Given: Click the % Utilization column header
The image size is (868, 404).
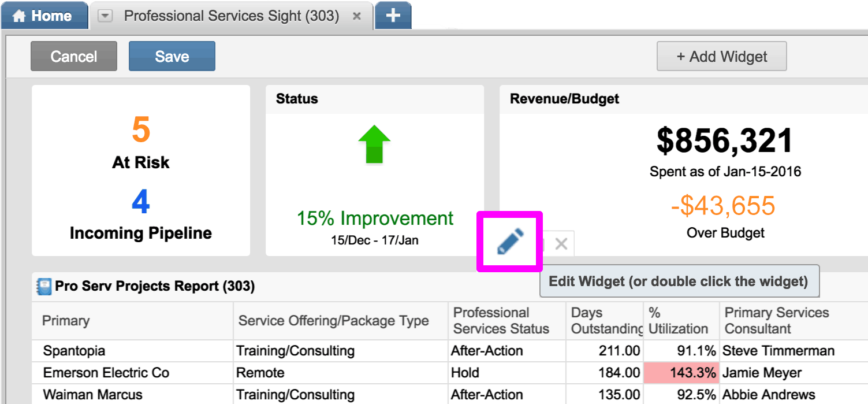Looking at the screenshot, I should (678, 321).
